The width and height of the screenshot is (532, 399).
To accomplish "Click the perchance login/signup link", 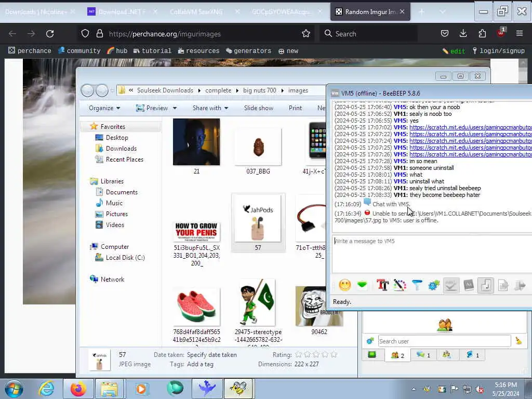I will tap(498, 51).
